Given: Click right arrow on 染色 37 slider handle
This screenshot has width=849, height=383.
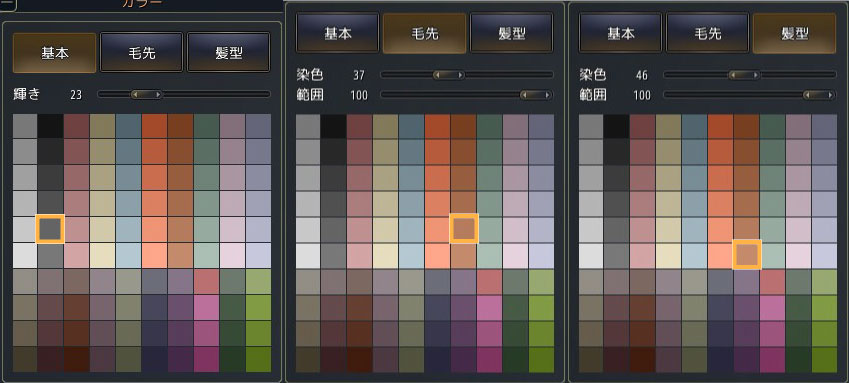Looking at the screenshot, I should (460, 75).
